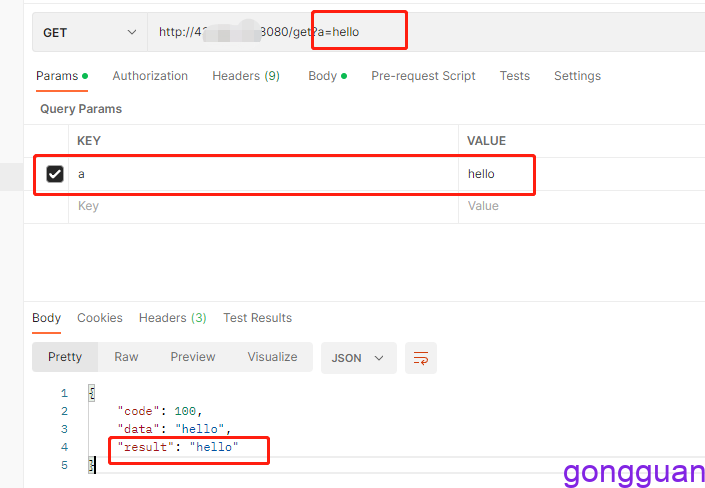
Task: Select the Visualize response view
Action: click(272, 357)
